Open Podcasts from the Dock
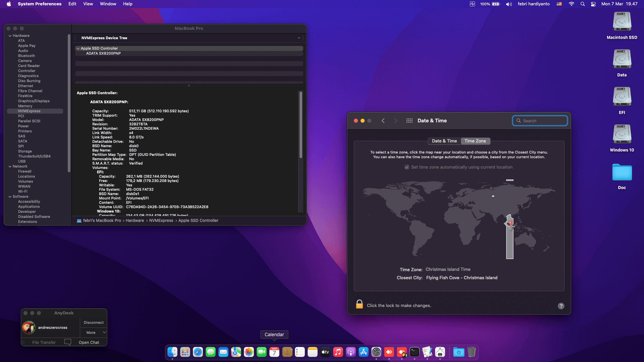This screenshot has height=362, width=644. (x=351, y=352)
